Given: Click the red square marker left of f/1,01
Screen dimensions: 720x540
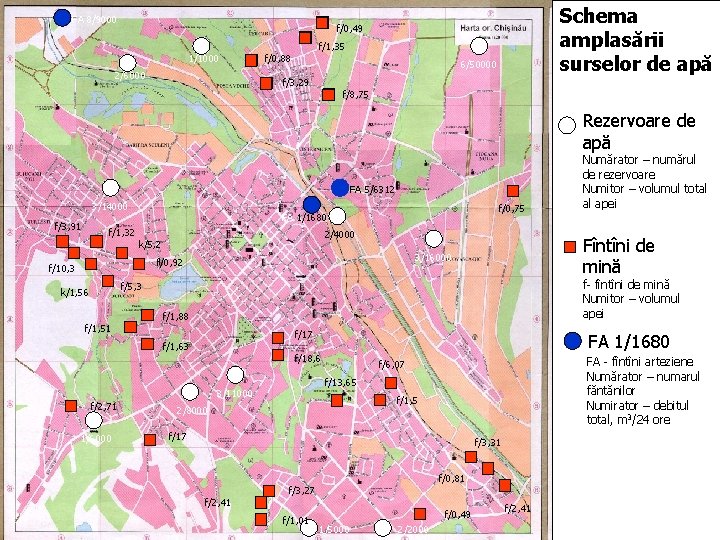Looking at the screenshot, I should pos(261,519).
